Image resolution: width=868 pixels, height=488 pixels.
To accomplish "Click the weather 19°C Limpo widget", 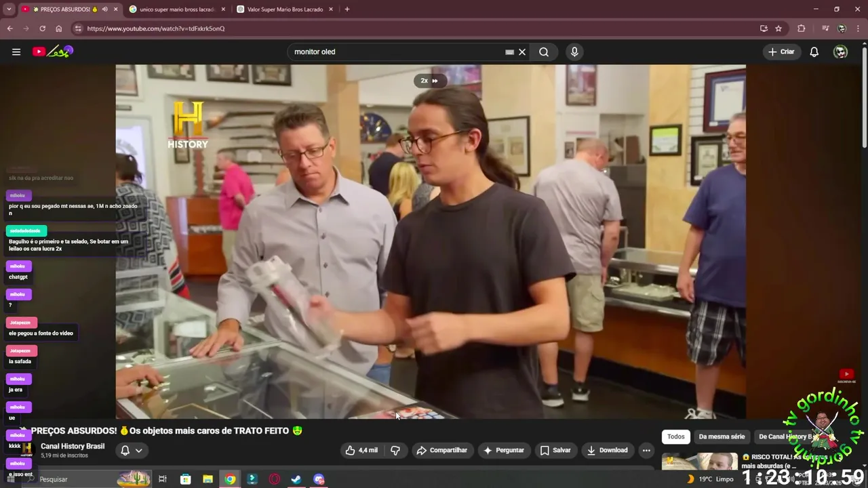I will click(x=711, y=479).
